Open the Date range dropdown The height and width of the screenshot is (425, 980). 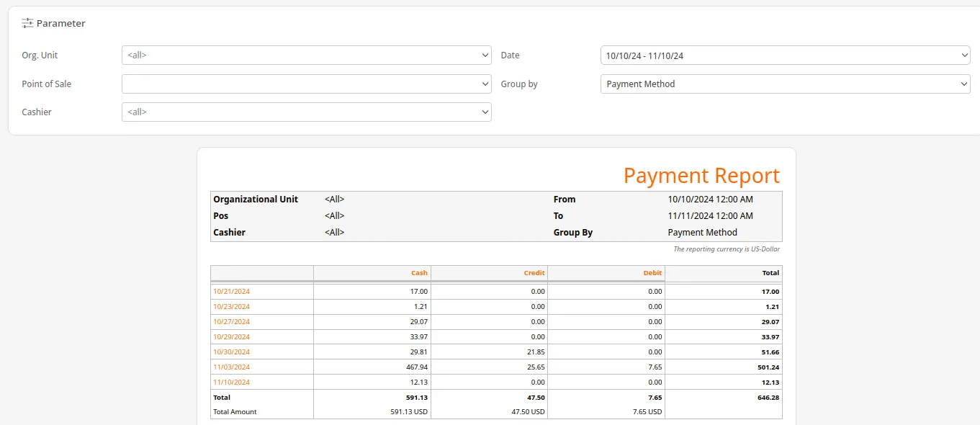pos(786,55)
